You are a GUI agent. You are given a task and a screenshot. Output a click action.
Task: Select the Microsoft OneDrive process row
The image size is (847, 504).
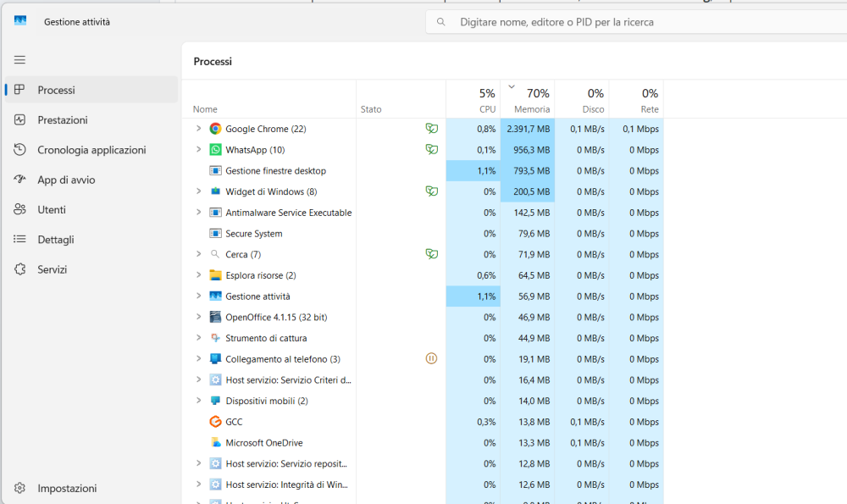click(423, 442)
